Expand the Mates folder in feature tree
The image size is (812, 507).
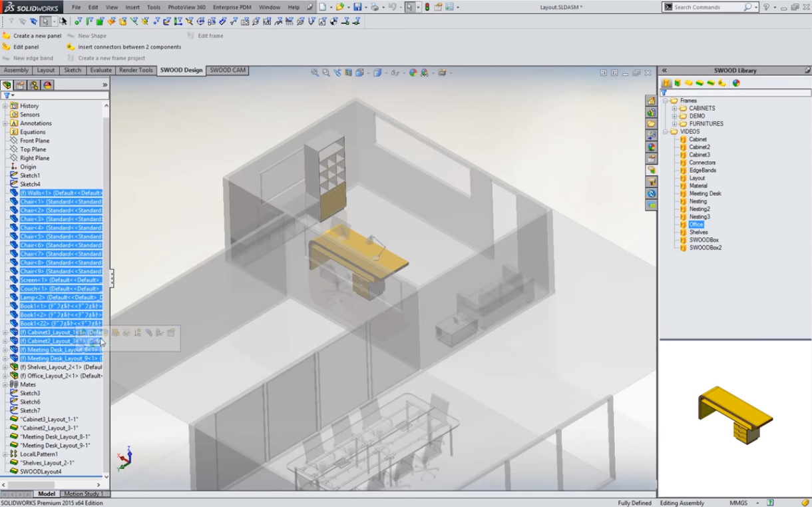point(5,384)
